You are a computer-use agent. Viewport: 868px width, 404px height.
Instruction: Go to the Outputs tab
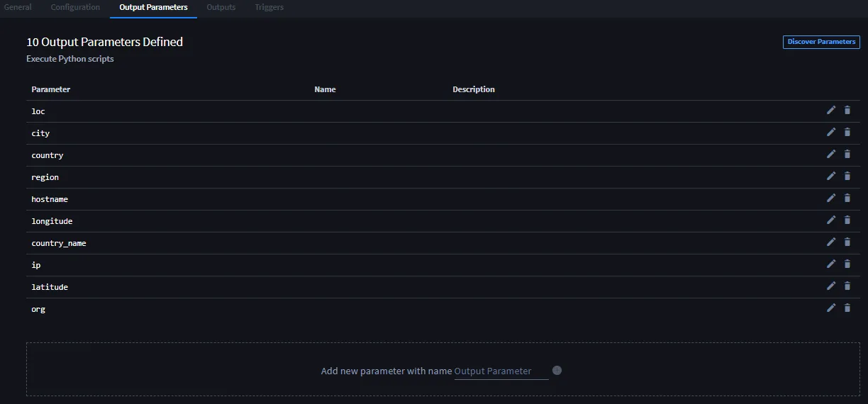tap(221, 7)
